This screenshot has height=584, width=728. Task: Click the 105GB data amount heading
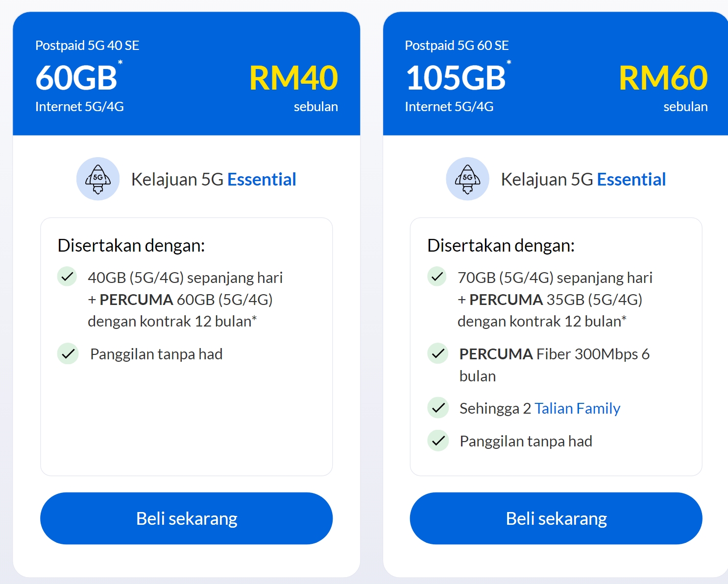click(x=458, y=77)
